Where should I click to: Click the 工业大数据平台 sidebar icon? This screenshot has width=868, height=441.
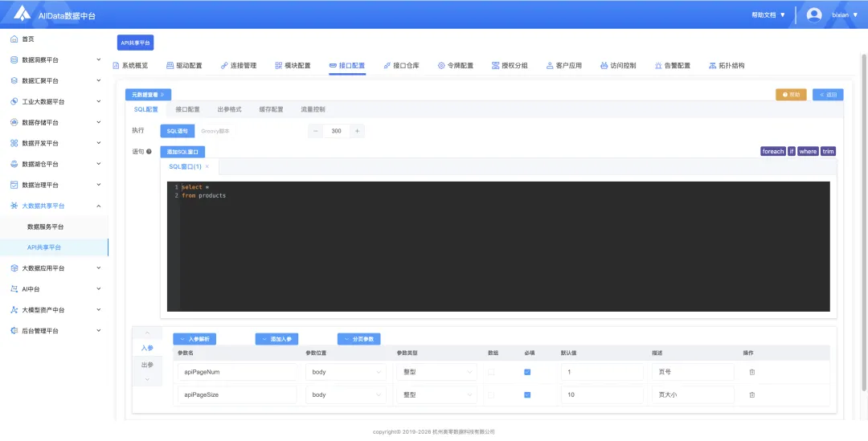[14, 102]
